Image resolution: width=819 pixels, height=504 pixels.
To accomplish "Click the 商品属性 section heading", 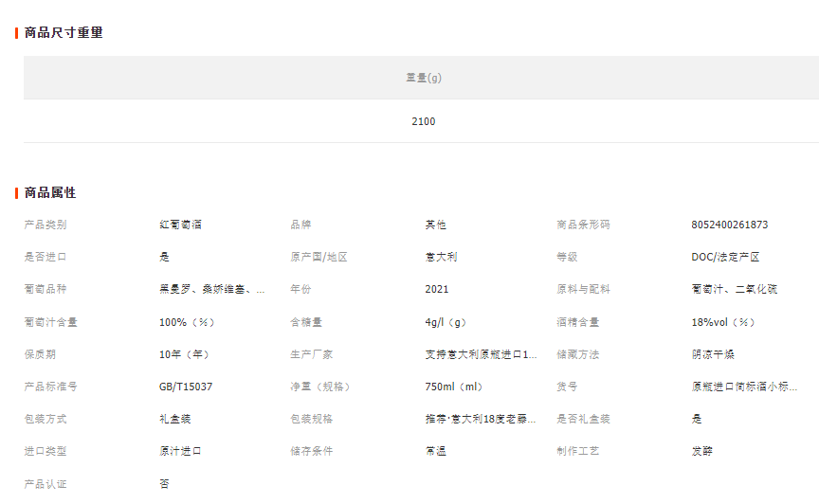I will pyautogui.click(x=50, y=192).
